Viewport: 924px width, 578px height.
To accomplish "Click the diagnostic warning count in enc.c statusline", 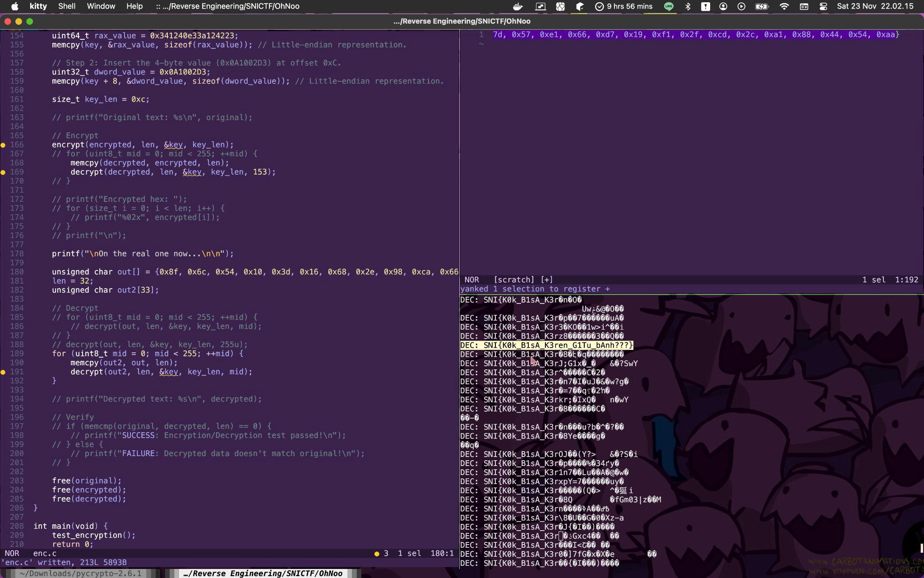I will click(381, 553).
